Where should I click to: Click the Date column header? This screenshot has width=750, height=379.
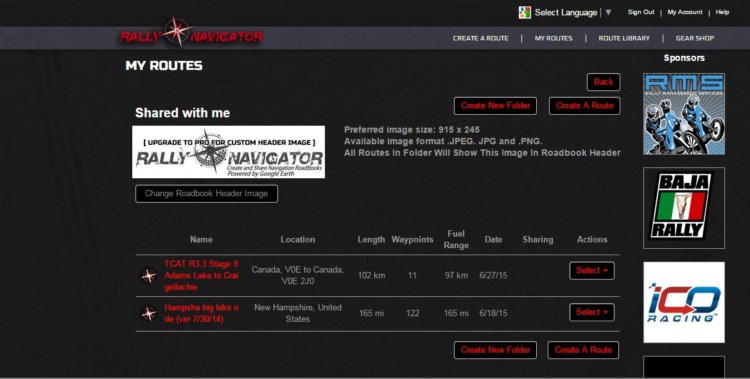493,239
